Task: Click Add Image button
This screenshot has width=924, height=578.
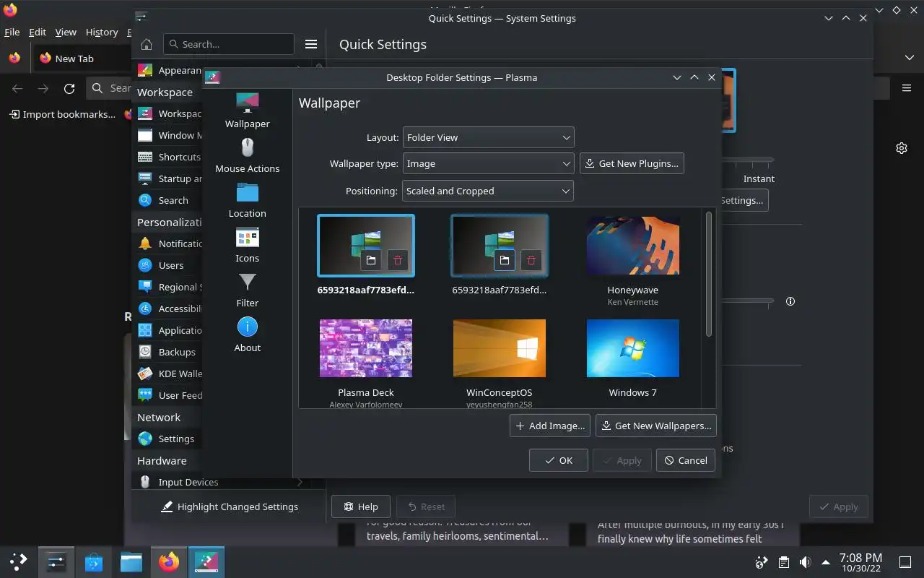Action: click(x=550, y=426)
